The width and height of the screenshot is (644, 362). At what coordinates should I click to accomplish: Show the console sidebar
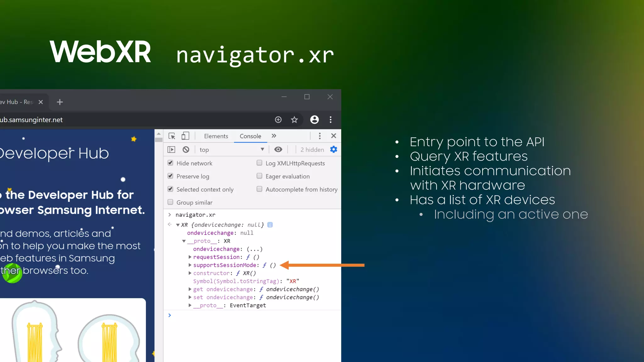click(171, 150)
